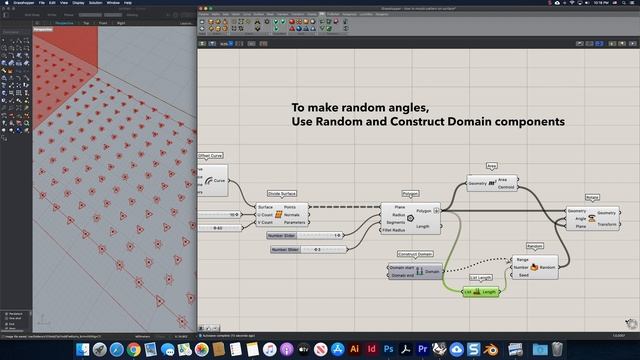Viewport: 640px width, 360px height.
Task: Switch to the Right viewport tab
Action: (x=121, y=23)
